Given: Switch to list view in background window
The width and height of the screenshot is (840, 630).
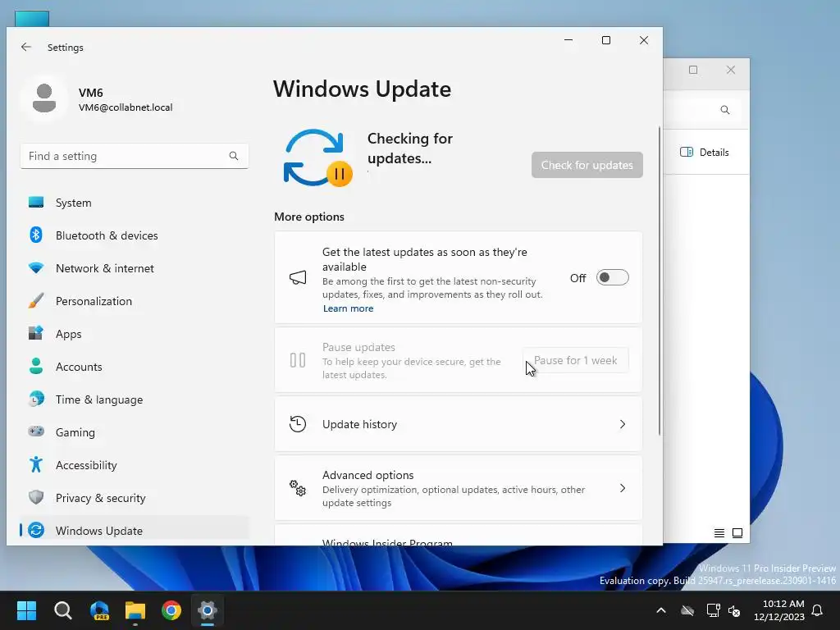Looking at the screenshot, I should click(719, 533).
